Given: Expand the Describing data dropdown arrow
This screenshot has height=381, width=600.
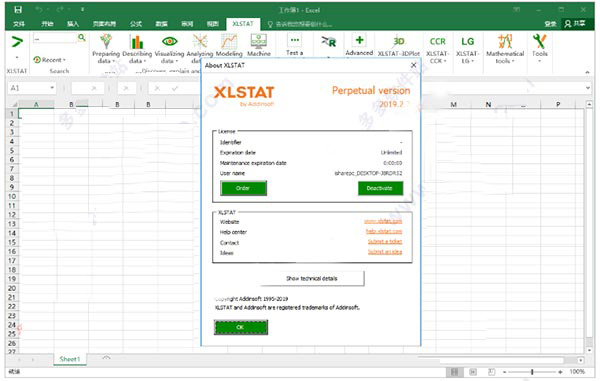Looking at the screenshot, I should tap(145, 61).
